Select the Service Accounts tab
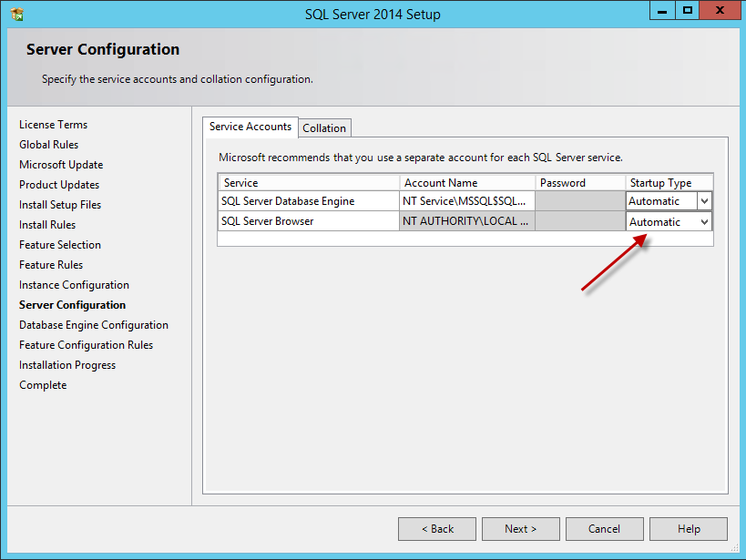Screen dimensions: 746x560 [x=250, y=127]
